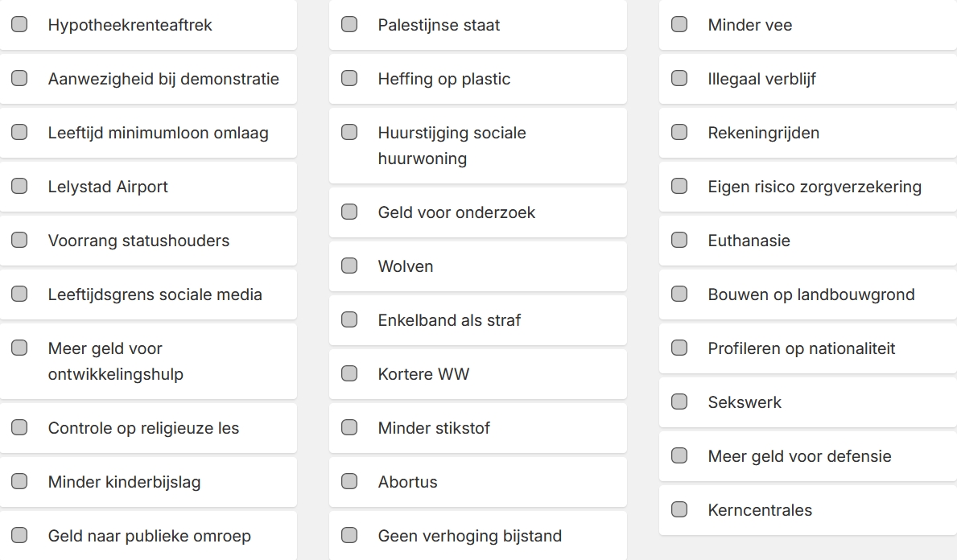Viewport: 957px width, 560px height.
Task: Select the Palestijnse staat checkbox
Action: click(349, 25)
